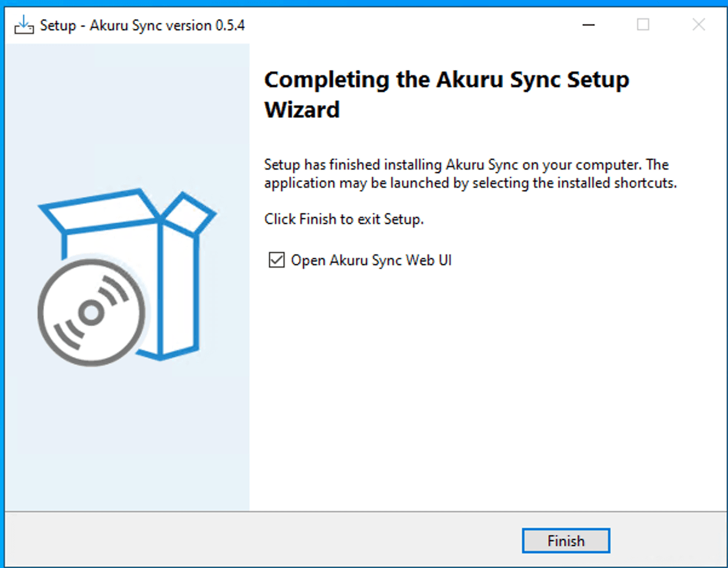Click the gray disc graphic

91,312
